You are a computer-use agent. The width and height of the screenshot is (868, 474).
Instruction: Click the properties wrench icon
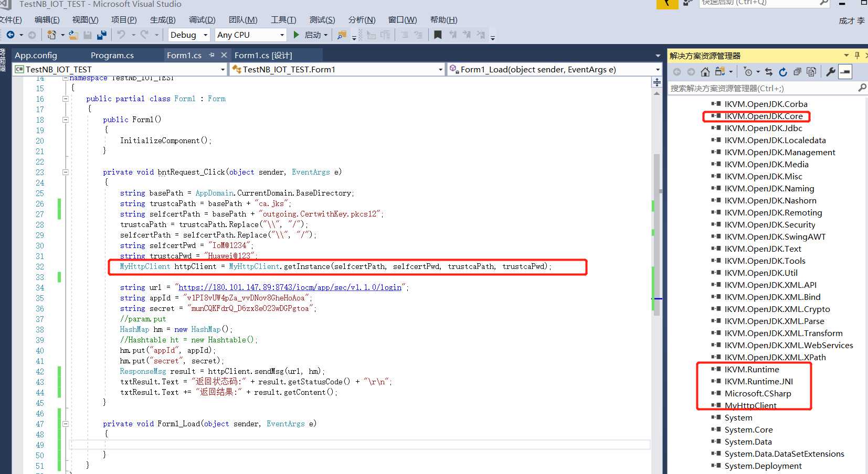point(831,72)
